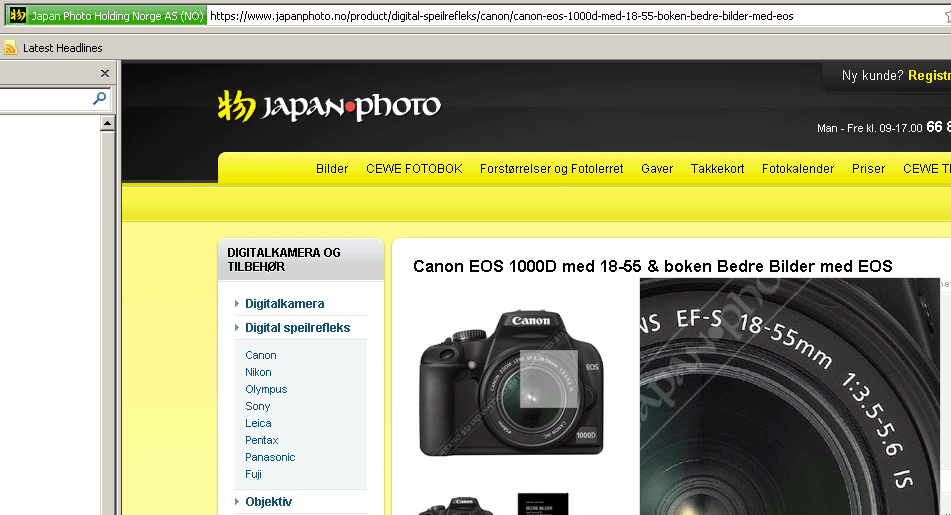Screen dimensions: 951x515
Task: Open the Latest Headlines RSS feed icon
Action: [x=10, y=48]
